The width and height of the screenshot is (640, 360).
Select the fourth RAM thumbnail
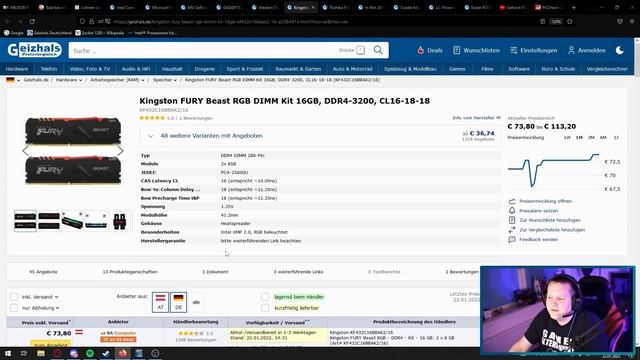[x=96, y=221]
